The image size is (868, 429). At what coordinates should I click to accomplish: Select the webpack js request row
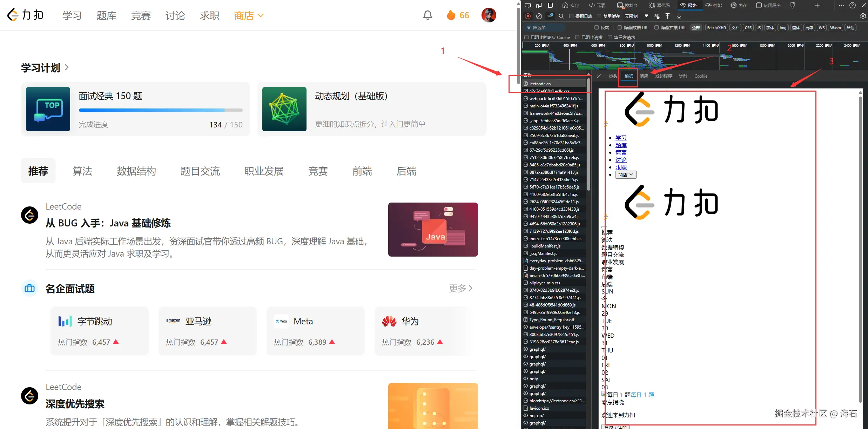tap(556, 99)
